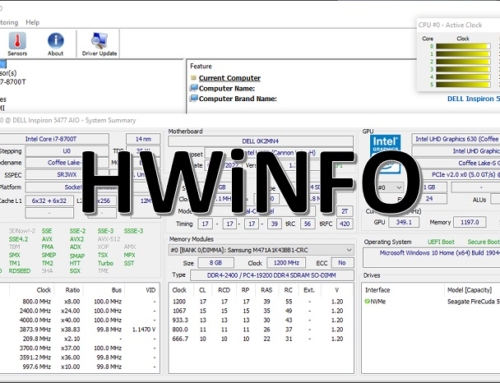The width and height of the screenshot is (500, 383).
Task: Click the Core 3 clock bar
Action: [x=463, y=69]
